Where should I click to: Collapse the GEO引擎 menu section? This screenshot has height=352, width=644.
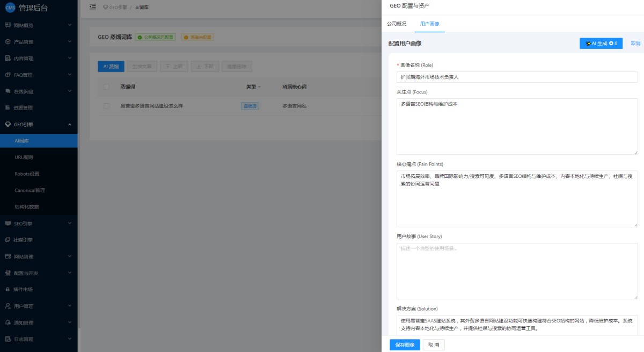click(x=70, y=124)
